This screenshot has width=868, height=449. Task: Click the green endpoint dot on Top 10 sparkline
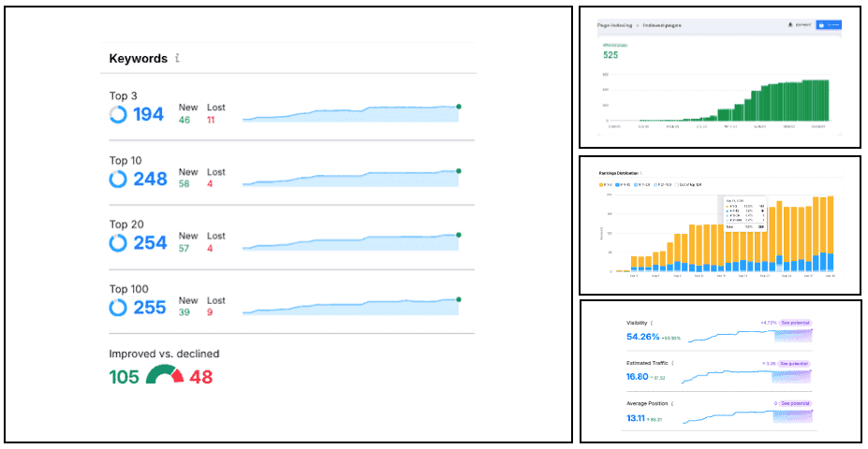coord(459,171)
